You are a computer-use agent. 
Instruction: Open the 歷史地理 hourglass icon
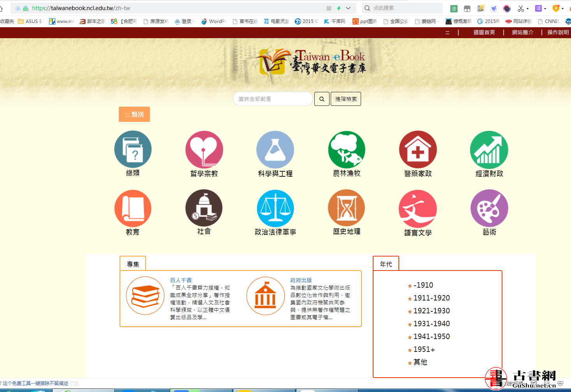click(x=347, y=208)
